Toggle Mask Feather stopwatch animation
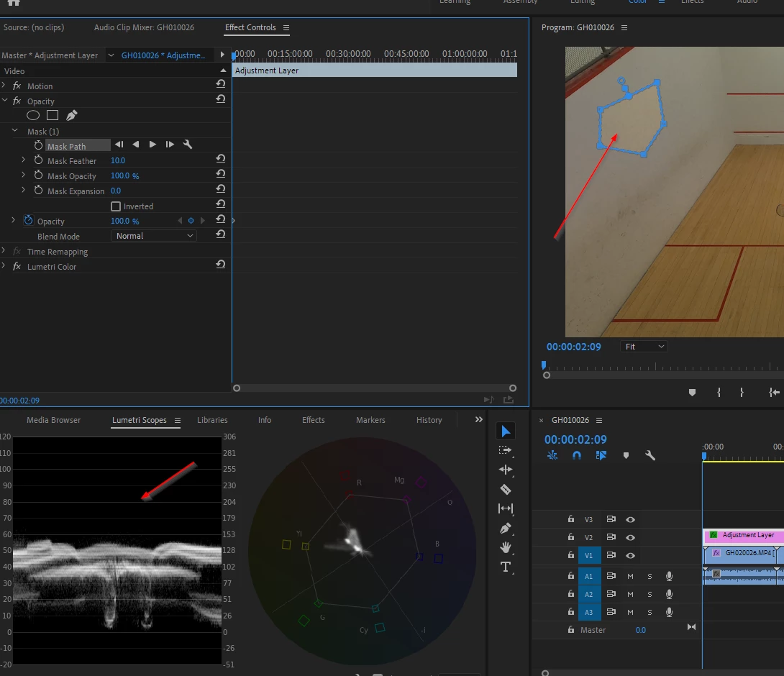The image size is (784, 676). point(39,160)
